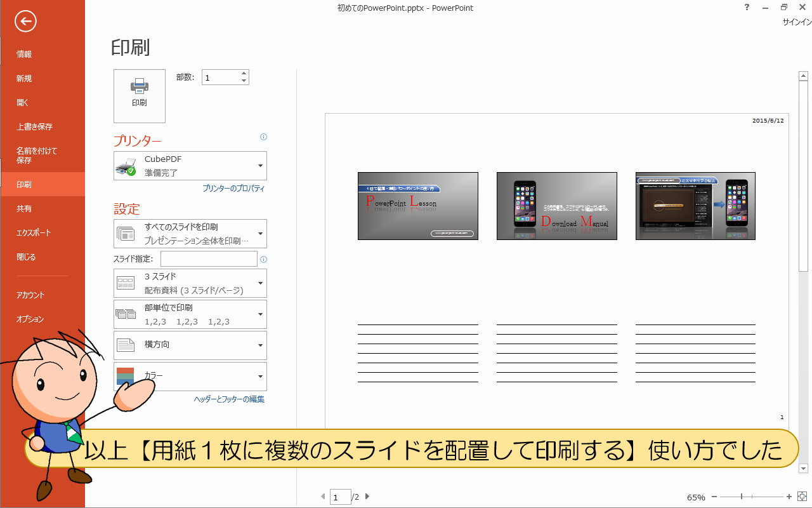Select 印刷 in the backstage menu

pos(43,184)
